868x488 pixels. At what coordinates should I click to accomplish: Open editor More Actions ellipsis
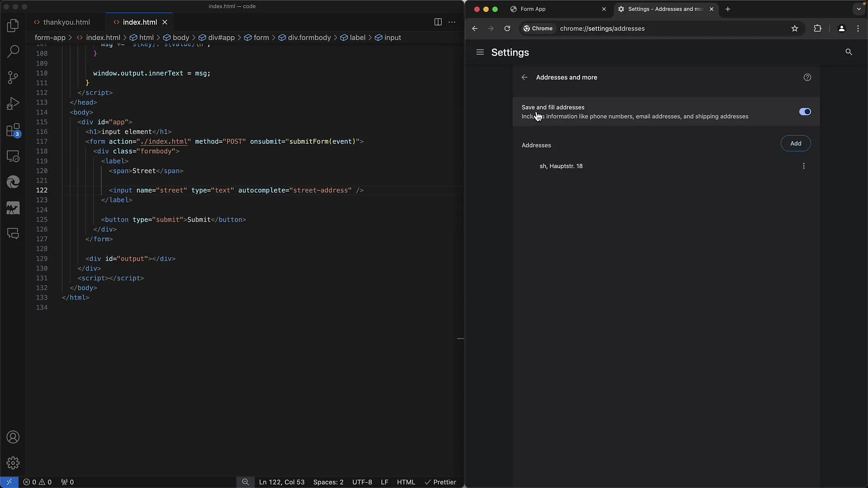click(x=452, y=22)
